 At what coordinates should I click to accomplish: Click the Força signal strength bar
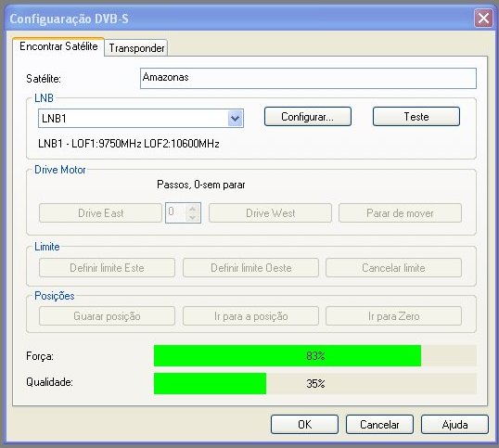(315, 356)
